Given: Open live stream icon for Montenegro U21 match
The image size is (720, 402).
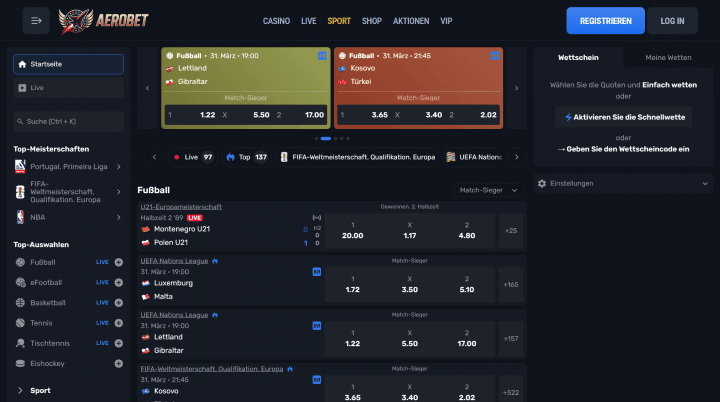Looking at the screenshot, I should click(x=317, y=216).
